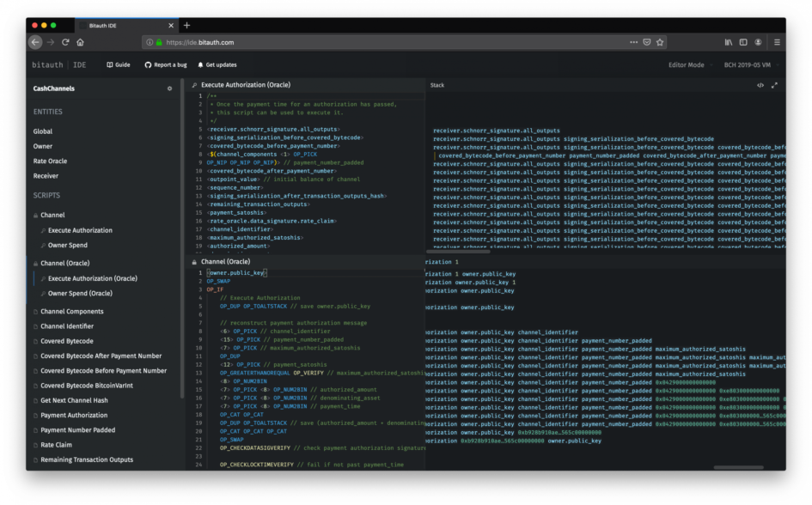Toggle the stack code view icon
Image resolution: width=812 pixels, height=505 pixels.
click(x=760, y=85)
